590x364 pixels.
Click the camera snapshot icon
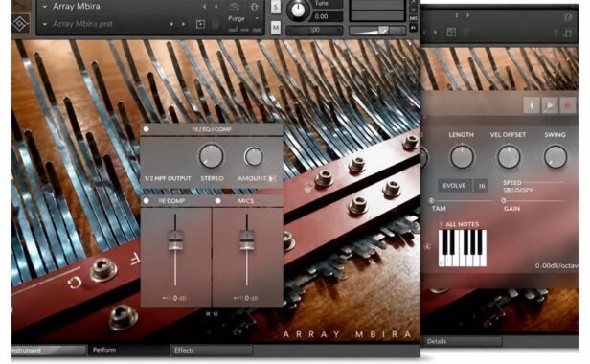click(x=234, y=7)
